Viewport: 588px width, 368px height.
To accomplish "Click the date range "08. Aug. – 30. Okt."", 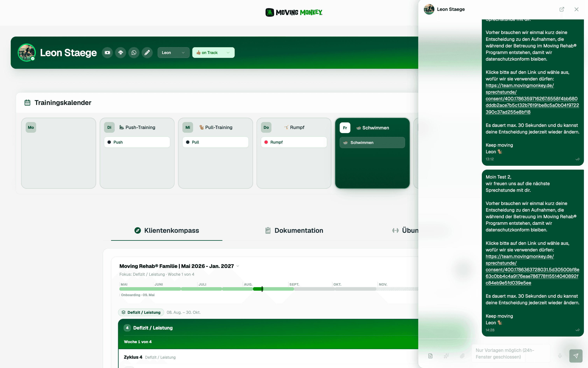I will tap(184, 312).
